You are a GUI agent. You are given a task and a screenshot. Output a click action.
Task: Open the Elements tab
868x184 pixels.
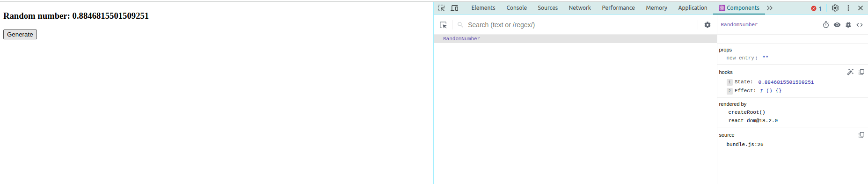click(483, 8)
